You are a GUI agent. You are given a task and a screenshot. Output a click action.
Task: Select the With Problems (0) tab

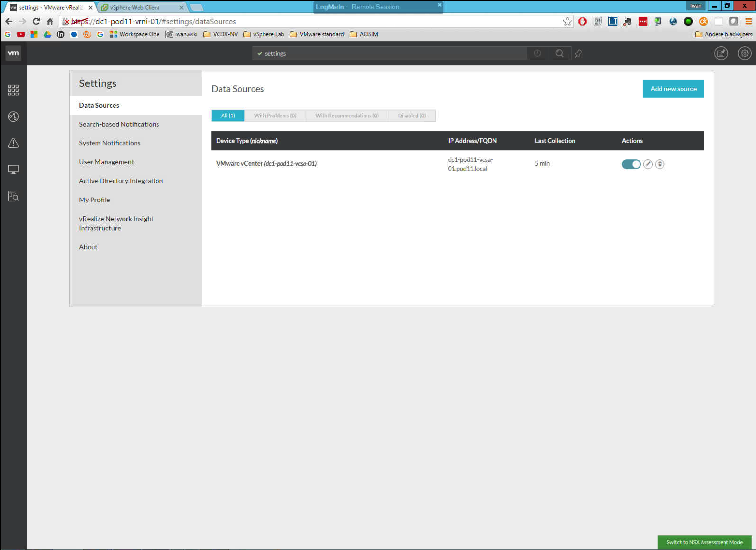click(x=275, y=116)
